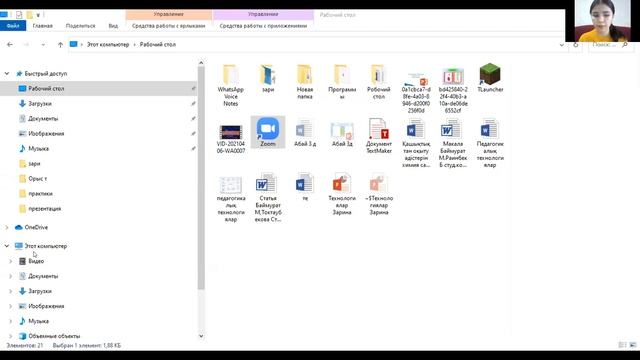The image size is (640, 360).
Task: Toggle the Quick Access properties checkmark icon
Action: point(19,15)
